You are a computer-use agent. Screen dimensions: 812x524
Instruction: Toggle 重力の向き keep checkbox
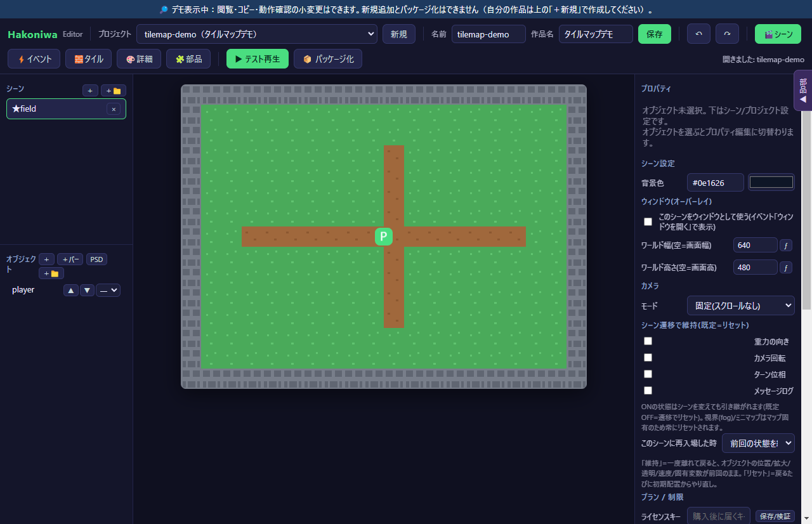point(648,341)
